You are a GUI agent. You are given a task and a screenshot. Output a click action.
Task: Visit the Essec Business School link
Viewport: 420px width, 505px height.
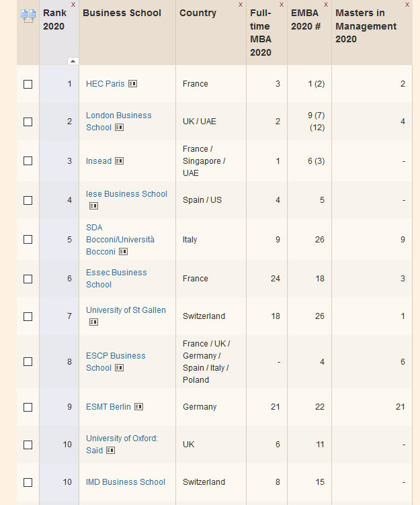[116, 279]
